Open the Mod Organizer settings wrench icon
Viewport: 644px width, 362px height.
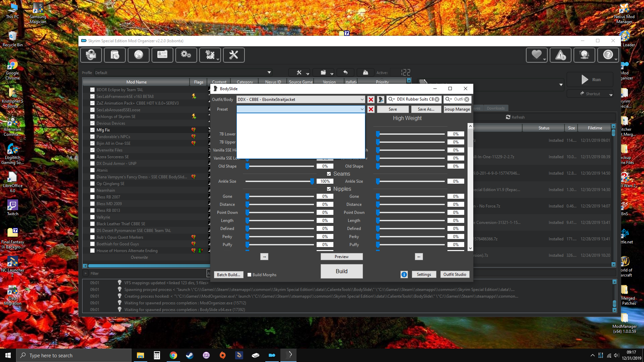pos(233,55)
